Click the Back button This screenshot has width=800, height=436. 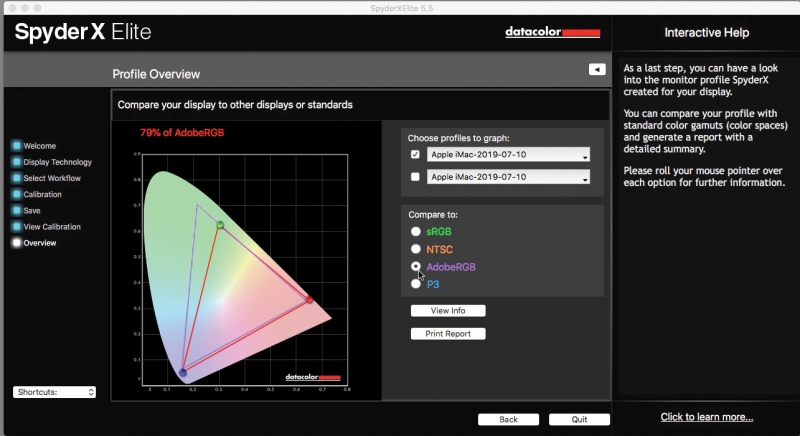508,419
